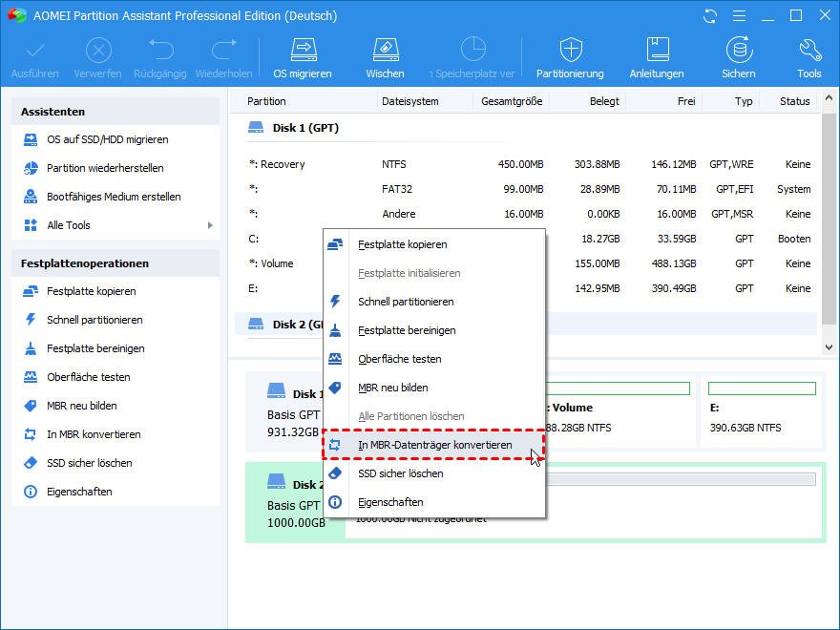Open the hamburger menu in title bar
Image resolution: width=840 pixels, height=630 pixels.
(x=739, y=16)
